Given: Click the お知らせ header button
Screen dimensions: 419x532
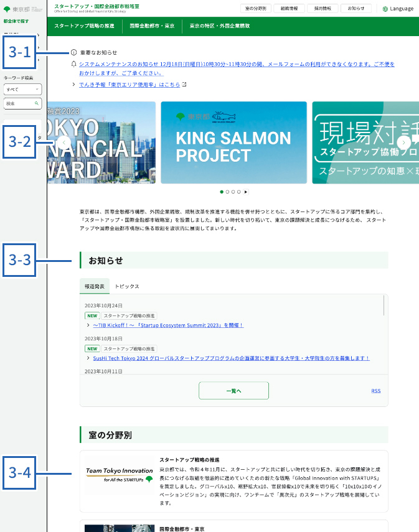Looking at the screenshot, I should pyautogui.click(x=356, y=9).
